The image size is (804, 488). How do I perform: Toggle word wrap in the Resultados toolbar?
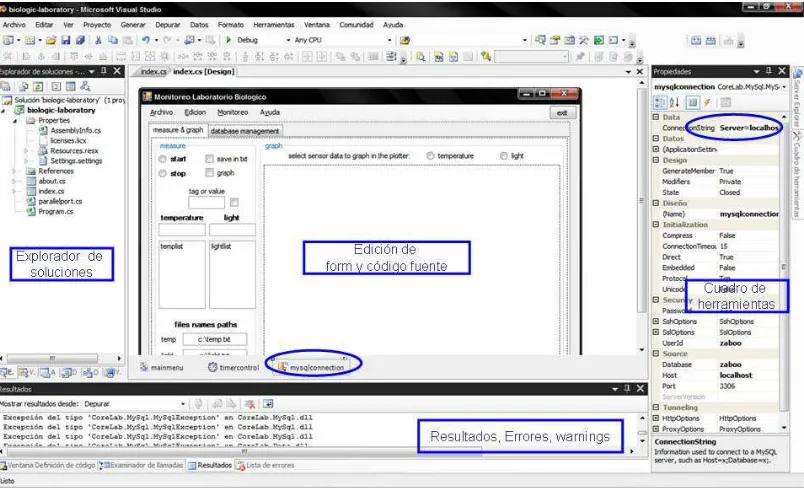268,404
